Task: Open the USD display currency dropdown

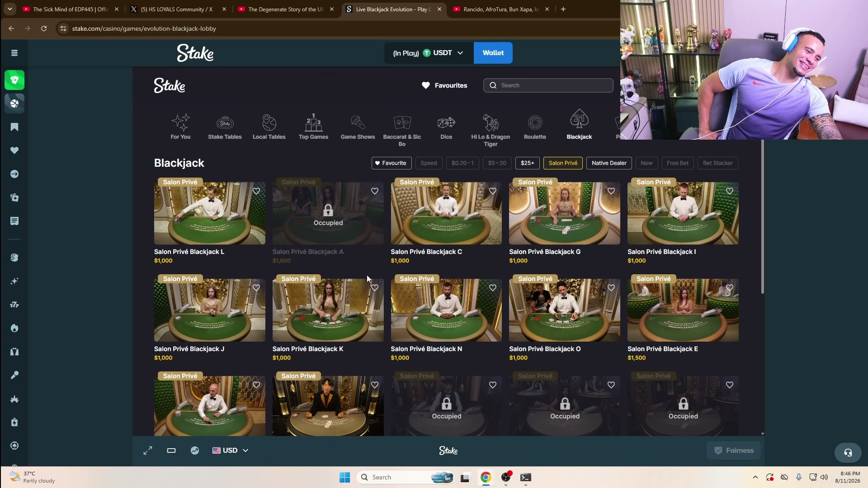Action: point(231,450)
